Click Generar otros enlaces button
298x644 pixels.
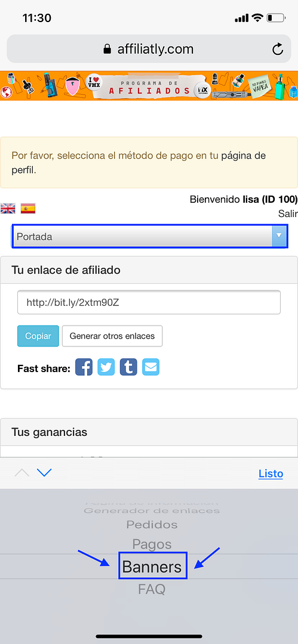click(112, 336)
